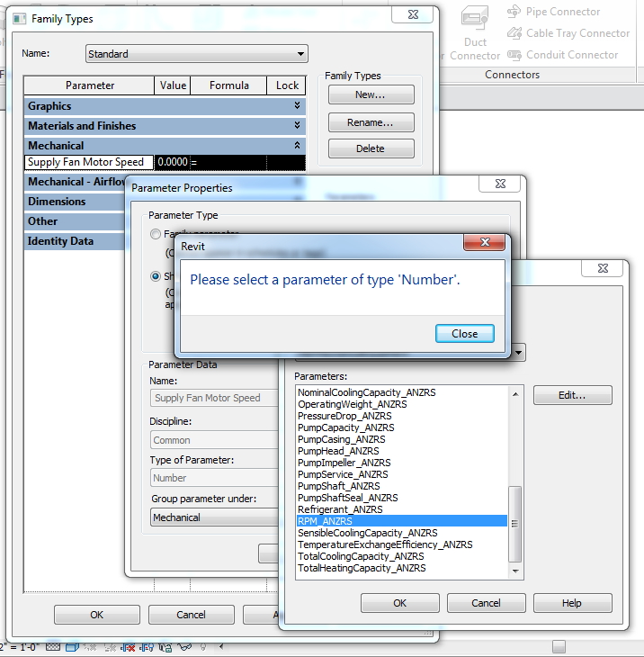Click Edit... beside the Parameters list
644x657 pixels.
[x=572, y=395]
